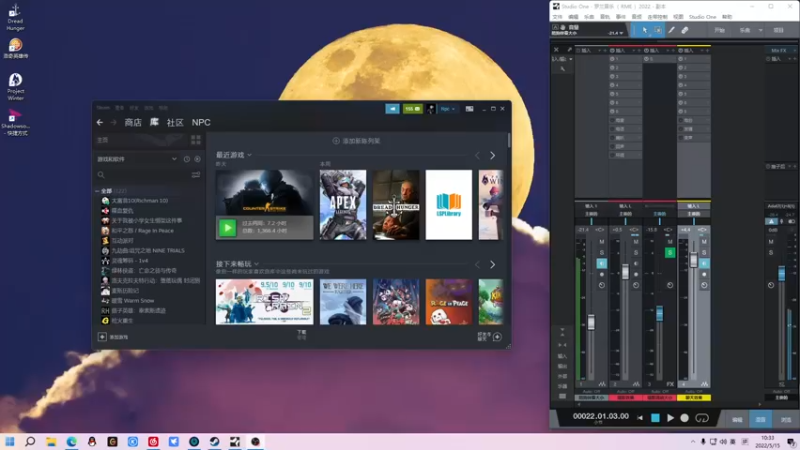Open channel 1 Auto: Off automation dropdown
The width and height of the screenshot is (800, 450).
click(x=592, y=391)
